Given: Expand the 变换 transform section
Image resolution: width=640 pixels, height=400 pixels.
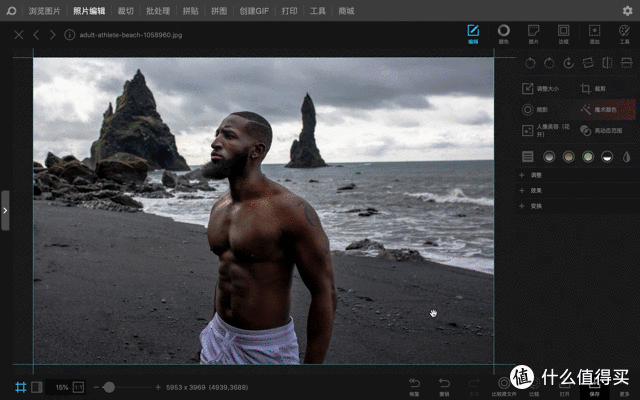Looking at the screenshot, I should point(577,206).
